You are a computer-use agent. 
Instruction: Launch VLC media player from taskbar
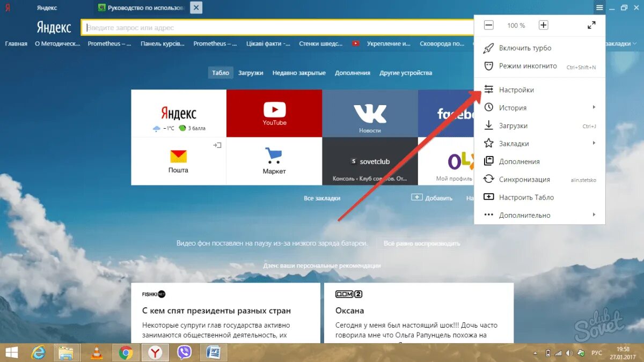[97, 352]
